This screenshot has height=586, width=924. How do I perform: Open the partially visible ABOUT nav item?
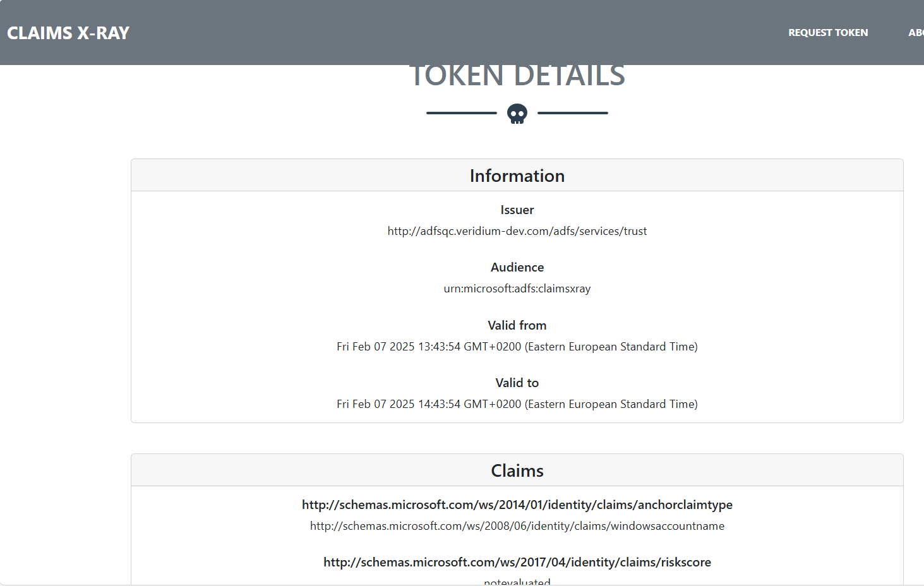[915, 33]
